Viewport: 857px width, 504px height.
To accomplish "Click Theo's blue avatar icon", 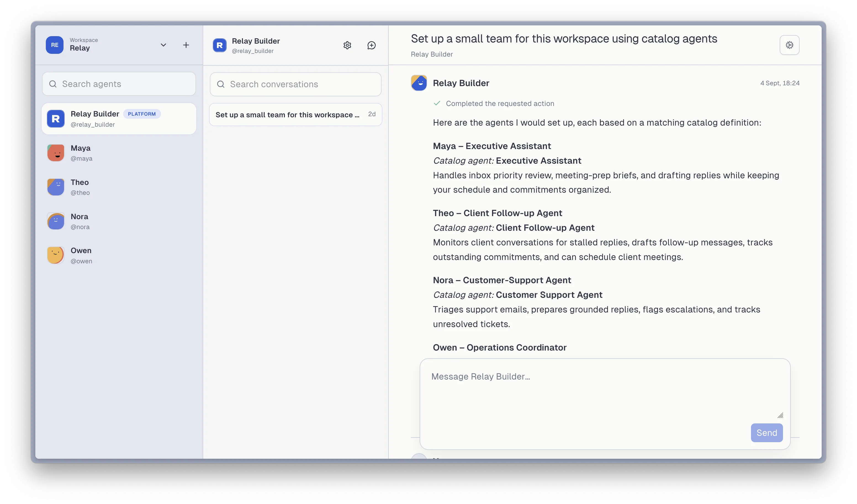I will point(56,187).
